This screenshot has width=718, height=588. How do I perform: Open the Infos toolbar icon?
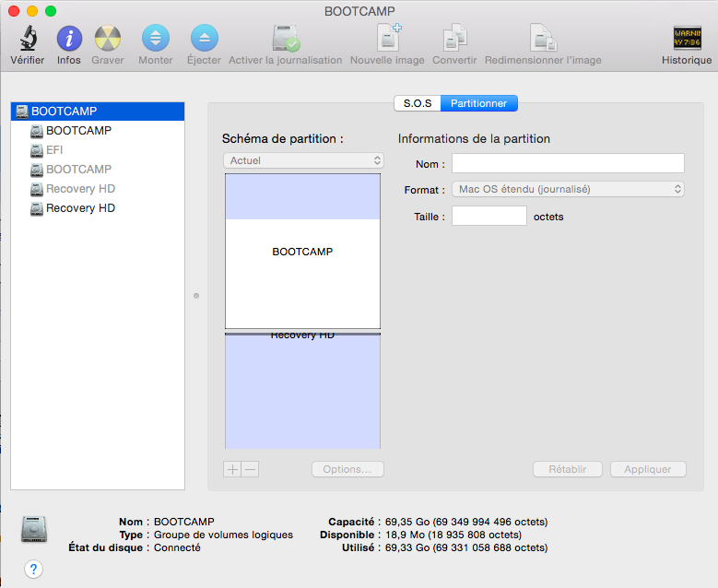(x=69, y=39)
